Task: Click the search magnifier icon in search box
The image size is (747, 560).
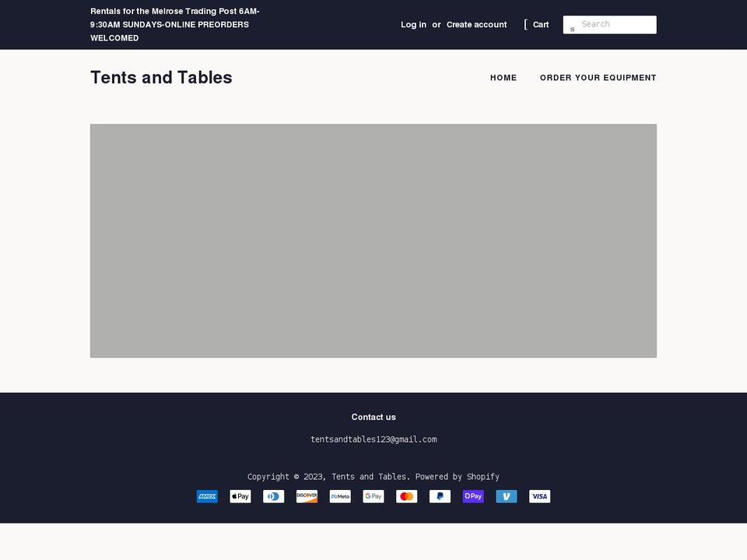Action: pos(572,29)
